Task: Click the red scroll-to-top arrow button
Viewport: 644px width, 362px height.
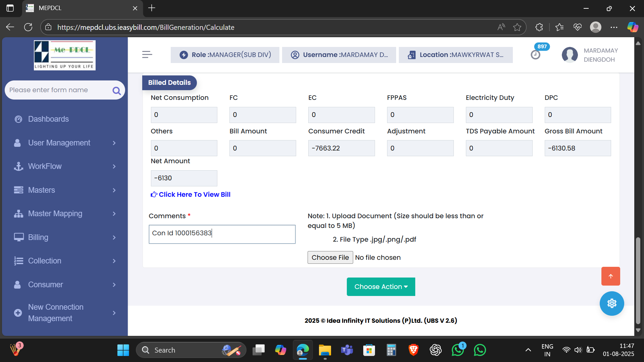Action: 610,276
